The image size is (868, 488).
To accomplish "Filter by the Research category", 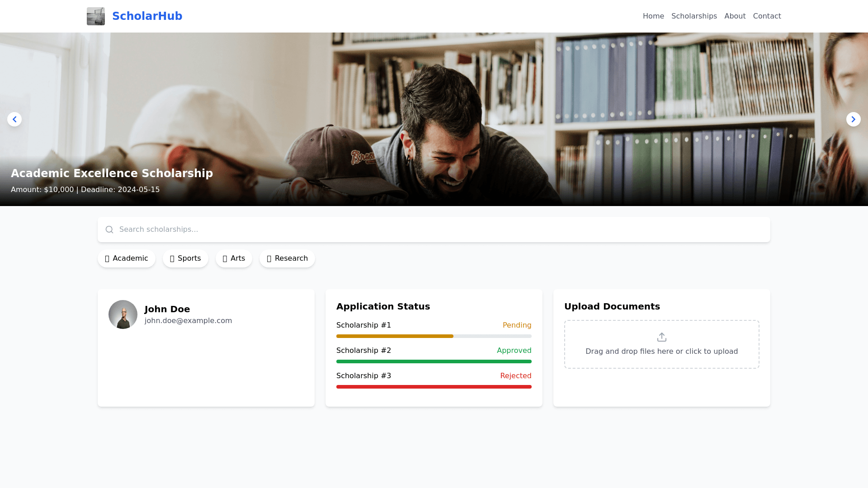I will [287, 258].
